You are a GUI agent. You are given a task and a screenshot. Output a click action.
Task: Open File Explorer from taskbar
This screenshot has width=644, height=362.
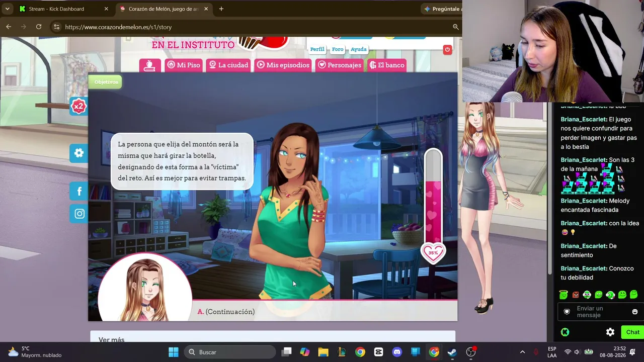pyautogui.click(x=323, y=352)
